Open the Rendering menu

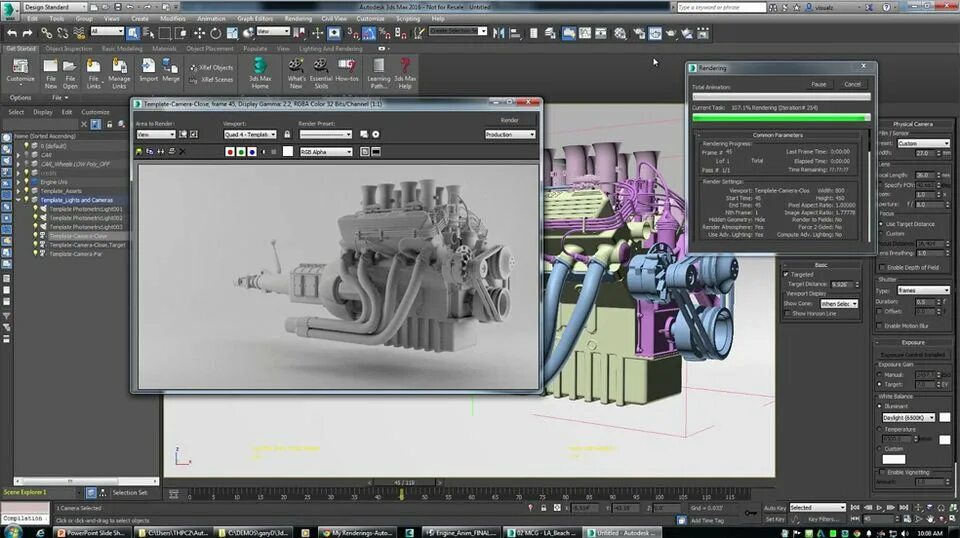298,19
